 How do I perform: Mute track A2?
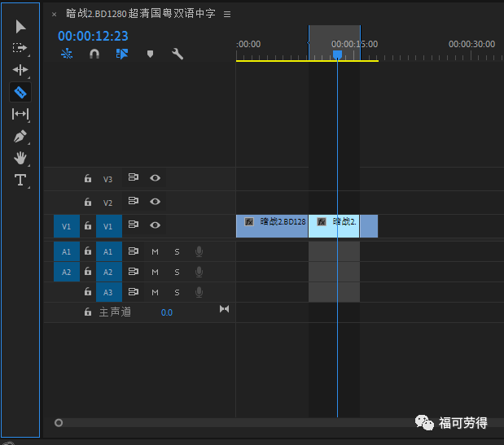pyautogui.click(x=155, y=273)
